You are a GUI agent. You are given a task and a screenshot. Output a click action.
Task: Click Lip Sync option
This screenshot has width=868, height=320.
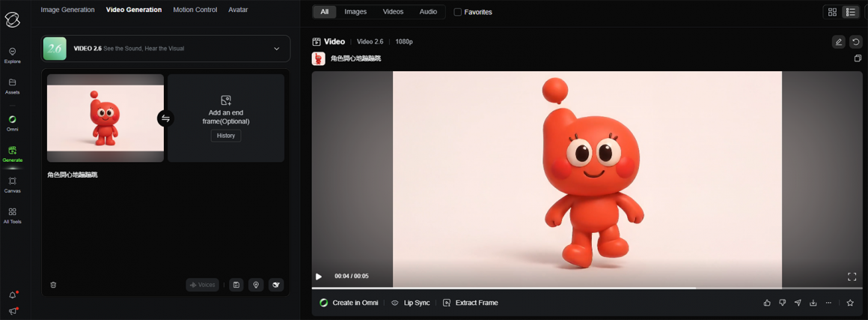(x=411, y=303)
